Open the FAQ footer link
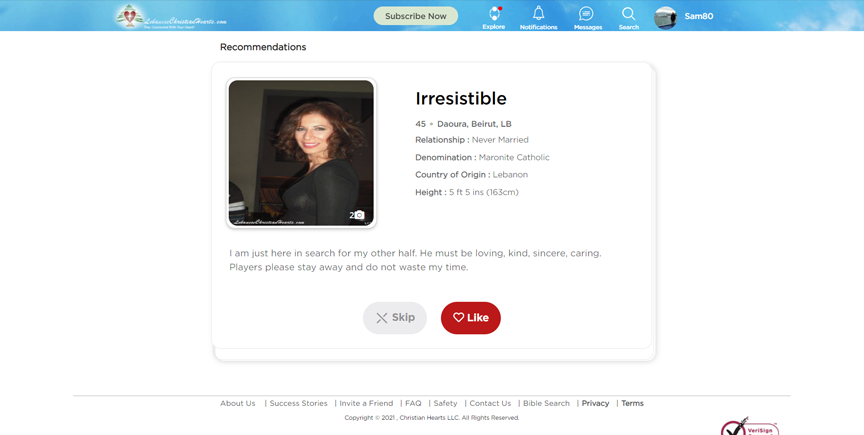This screenshot has width=864, height=435. point(413,404)
